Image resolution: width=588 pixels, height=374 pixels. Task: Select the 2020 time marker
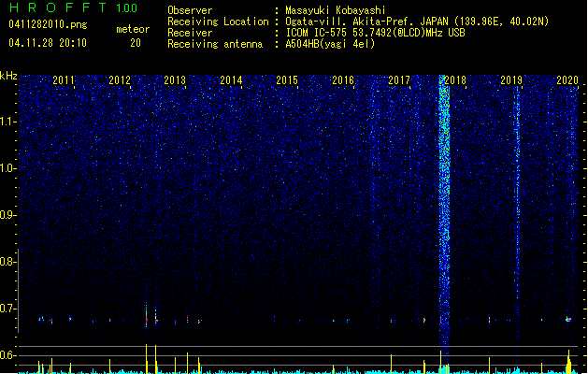tap(567, 80)
